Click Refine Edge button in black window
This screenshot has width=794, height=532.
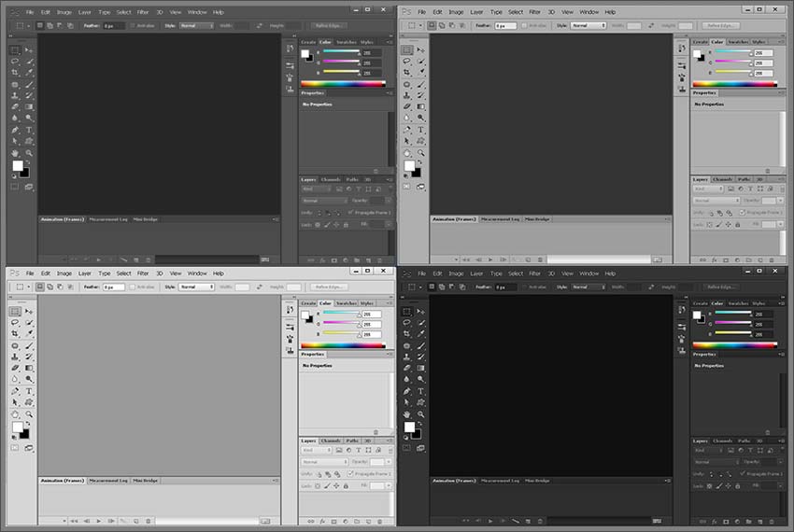(720, 287)
